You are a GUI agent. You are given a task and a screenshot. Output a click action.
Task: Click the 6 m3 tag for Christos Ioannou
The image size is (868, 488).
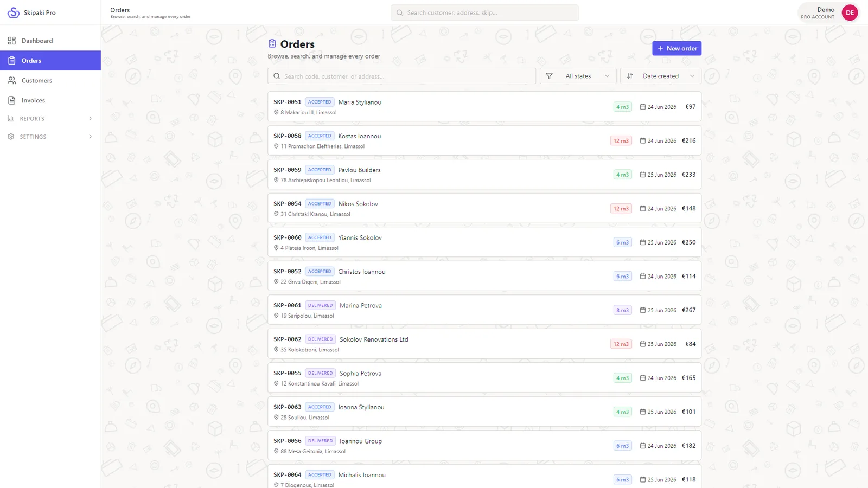(622, 277)
